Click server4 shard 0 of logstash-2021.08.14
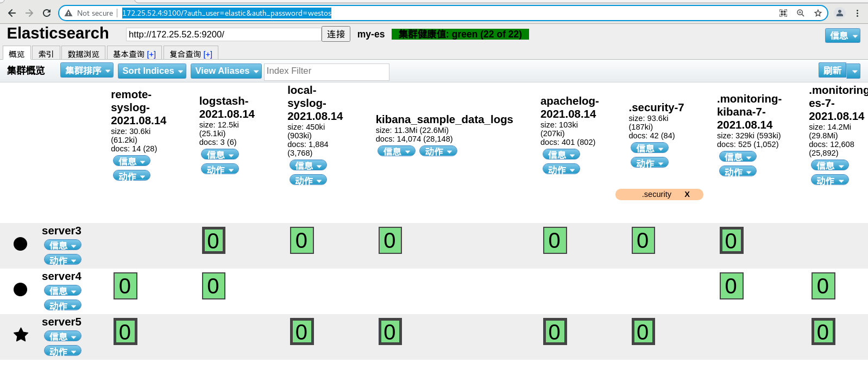Image resolution: width=868 pixels, height=370 pixels. point(213,286)
